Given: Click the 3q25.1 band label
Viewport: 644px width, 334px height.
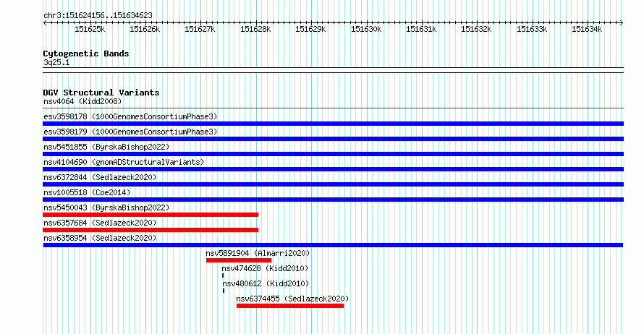Looking at the screenshot, I should (x=56, y=62).
